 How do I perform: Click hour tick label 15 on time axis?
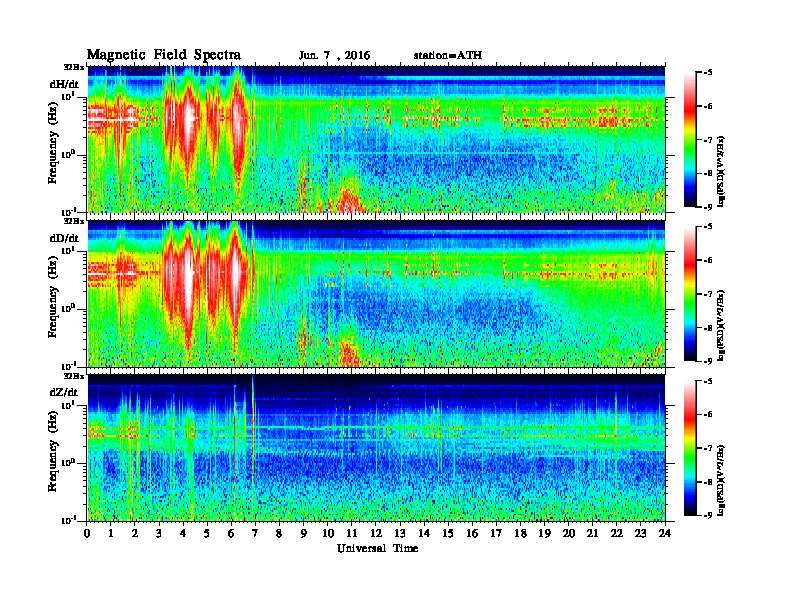click(448, 533)
